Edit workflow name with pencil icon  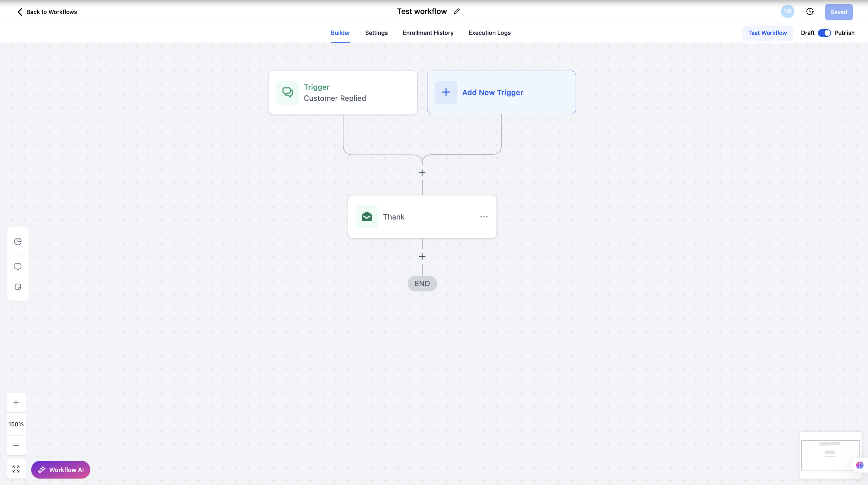(x=457, y=12)
